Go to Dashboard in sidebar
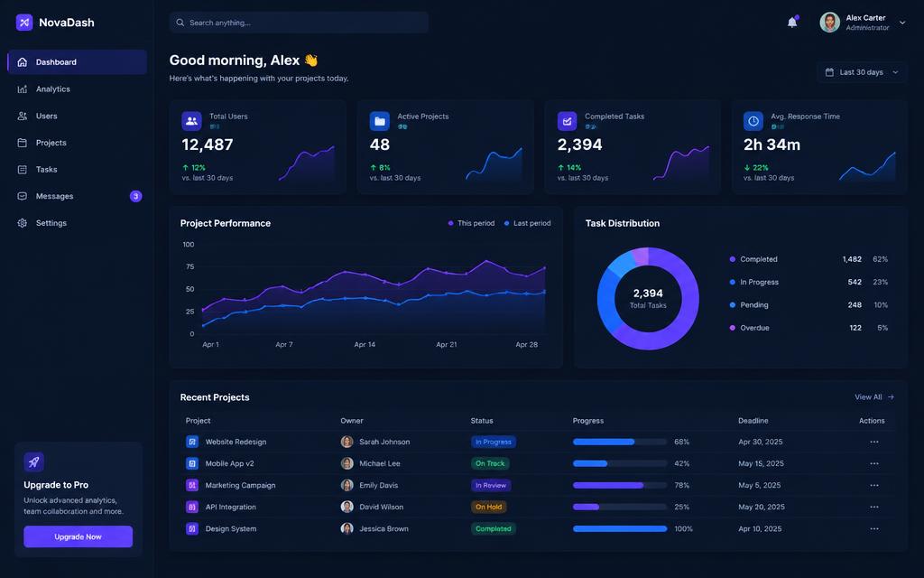 78,62
